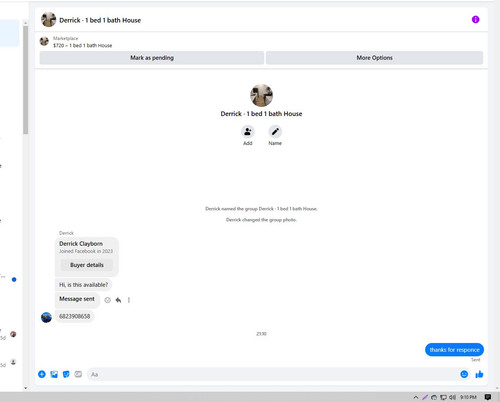500x402 pixels.
Task: Click the 'thanks for responce' sent message
Action: point(454,350)
